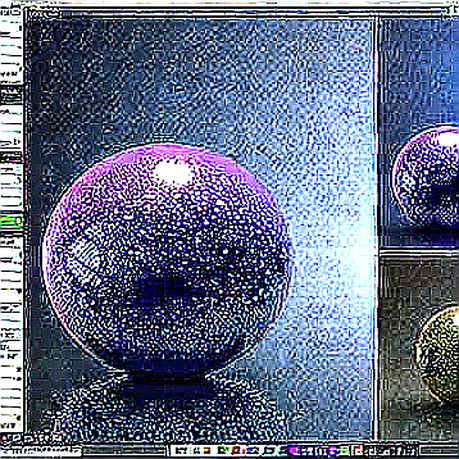Click the green icon in the bottom toolbar
459x459 pixels.
(x=223, y=451)
